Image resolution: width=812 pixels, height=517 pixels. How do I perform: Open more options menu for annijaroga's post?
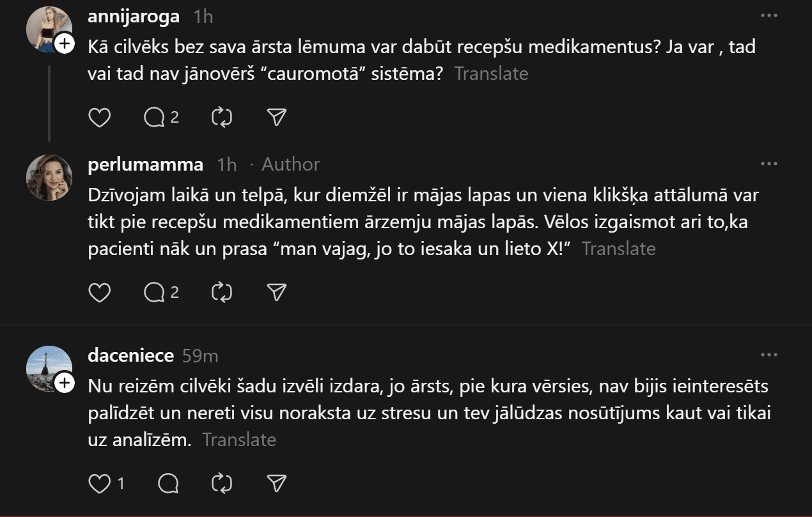769,15
